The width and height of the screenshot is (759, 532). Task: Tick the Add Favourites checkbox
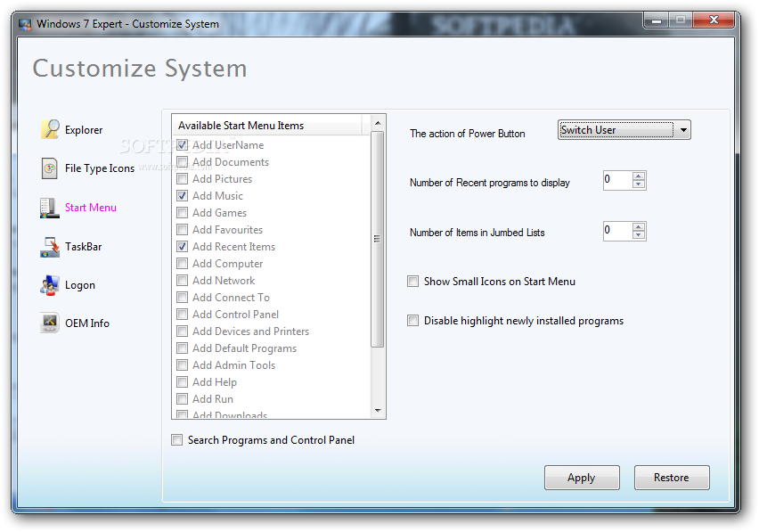[x=182, y=229]
